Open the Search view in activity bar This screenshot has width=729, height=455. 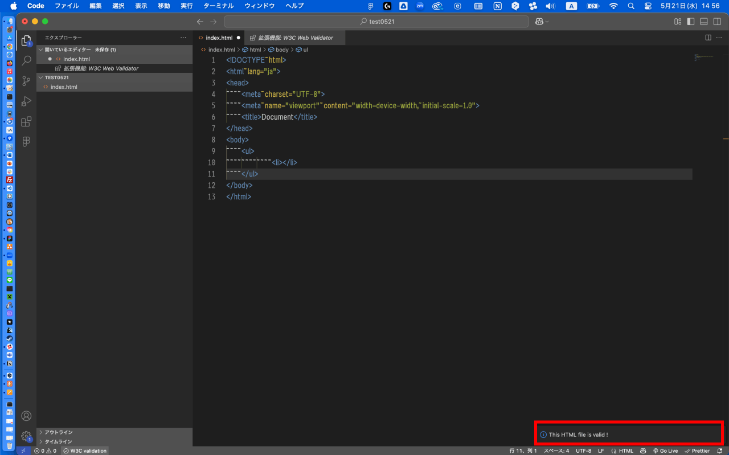(x=27, y=61)
